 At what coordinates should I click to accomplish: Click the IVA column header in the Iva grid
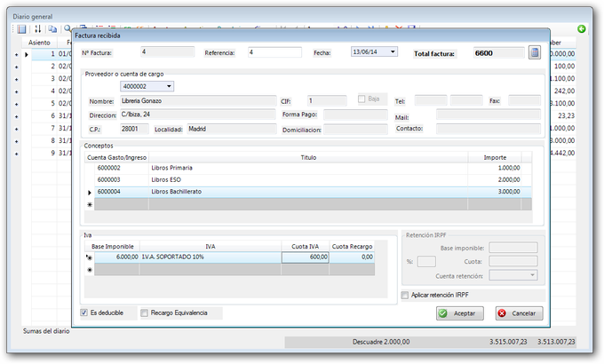click(x=211, y=246)
